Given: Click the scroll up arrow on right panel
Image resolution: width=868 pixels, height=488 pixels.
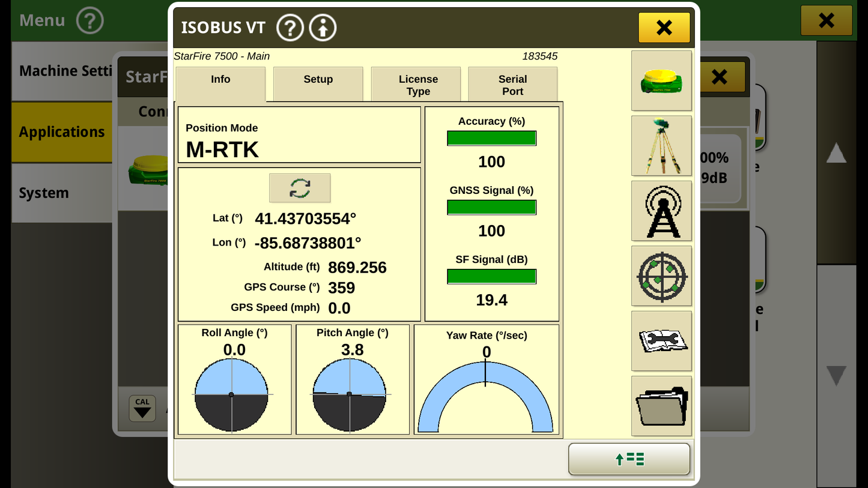Looking at the screenshot, I should point(836,154).
